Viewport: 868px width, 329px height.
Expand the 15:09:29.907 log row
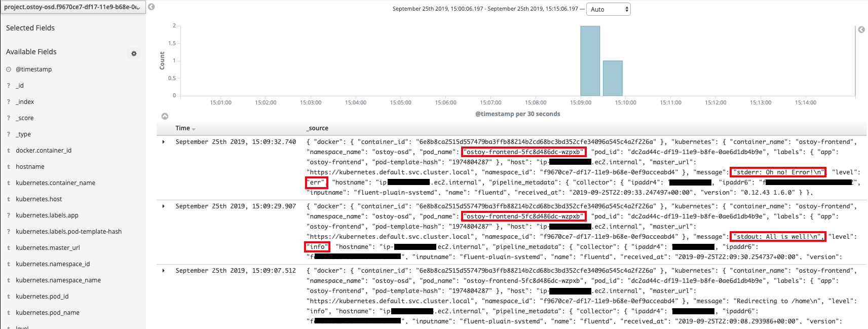[163, 206]
